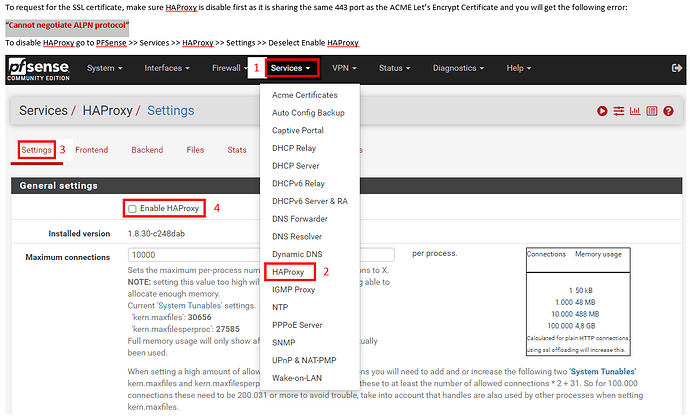Click the HAProxy breadcrumb text

tap(107, 110)
